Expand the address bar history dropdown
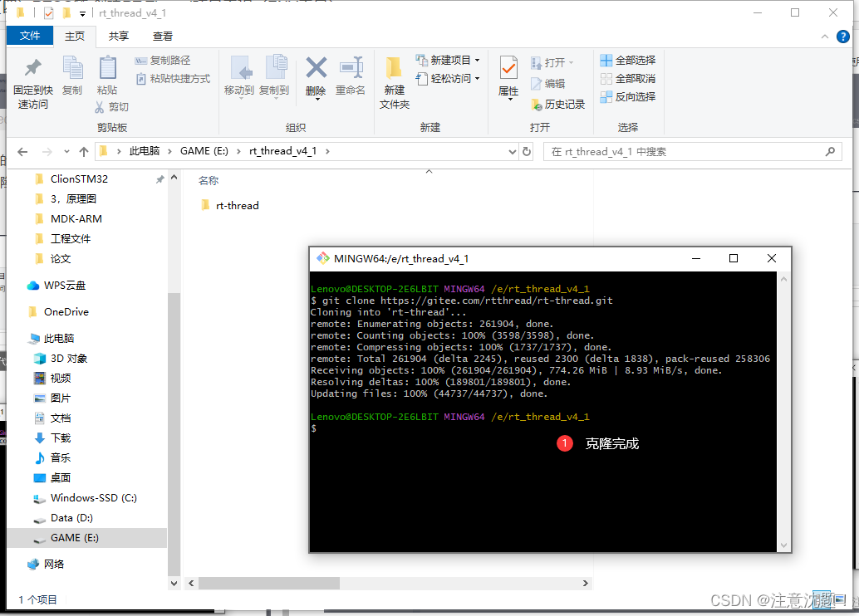Image resolution: width=859 pixels, height=616 pixels. point(513,152)
